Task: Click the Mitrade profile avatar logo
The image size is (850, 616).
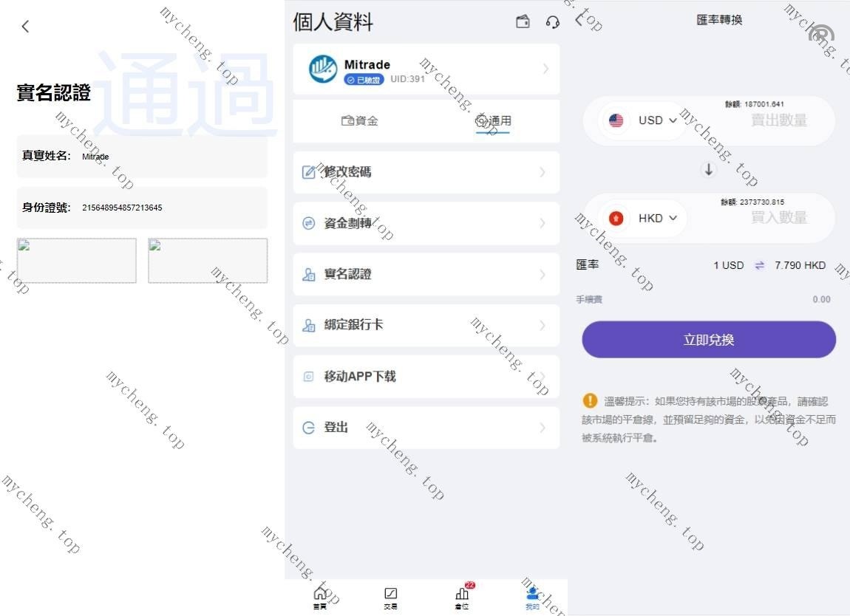Action: tap(323, 69)
